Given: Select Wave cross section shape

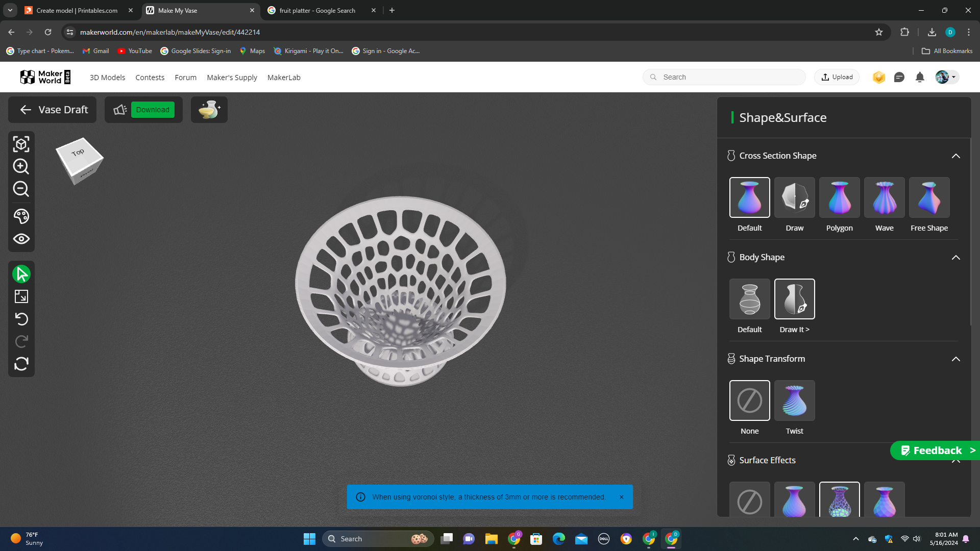Looking at the screenshot, I should (884, 197).
